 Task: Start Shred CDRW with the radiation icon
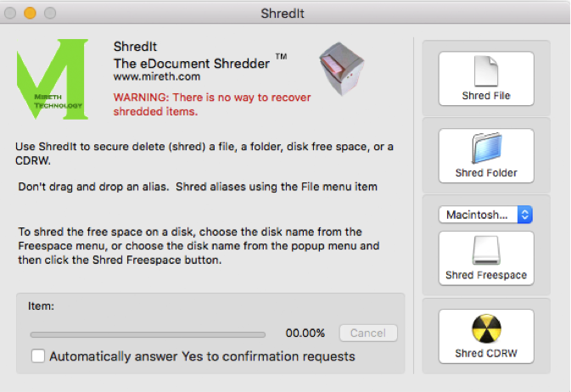coord(486,336)
